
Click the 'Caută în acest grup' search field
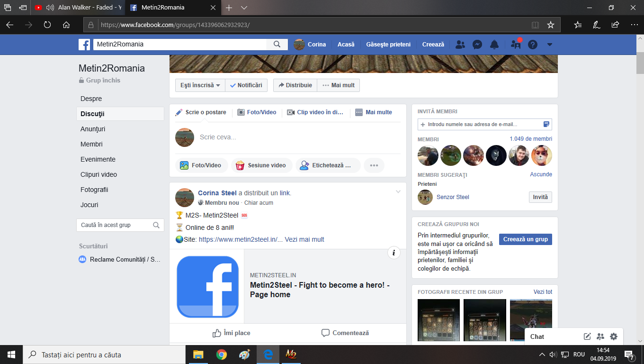pyautogui.click(x=120, y=225)
